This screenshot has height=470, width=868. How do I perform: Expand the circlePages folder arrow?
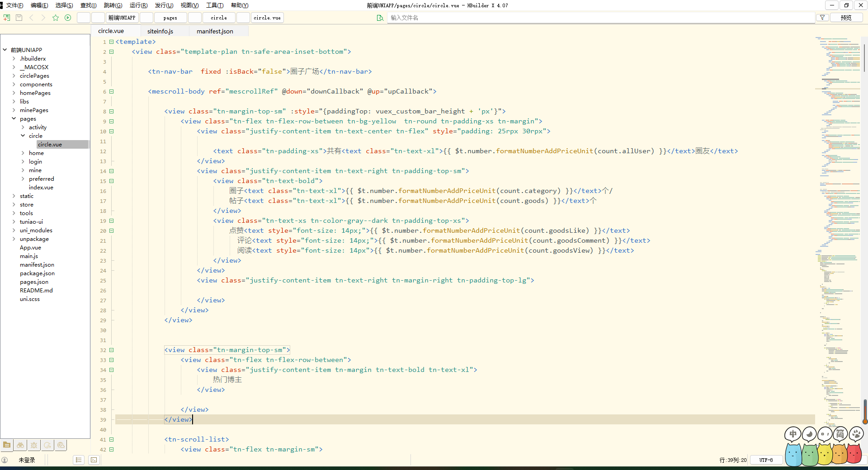click(x=14, y=75)
